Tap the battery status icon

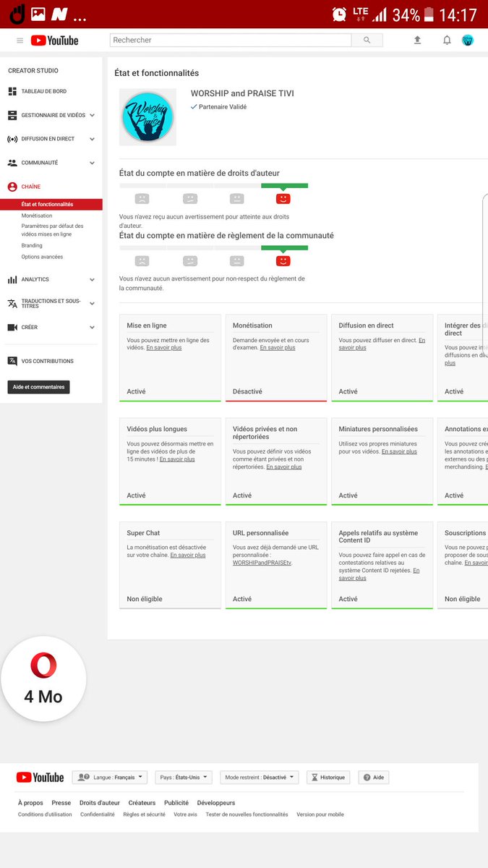tap(429, 14)
